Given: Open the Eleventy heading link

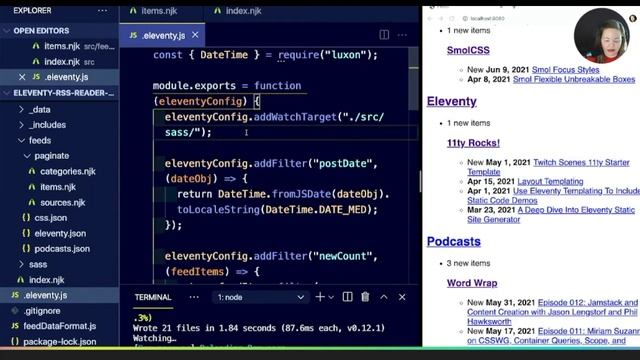Looking at the screenshot, I should [x=452, y=101].
